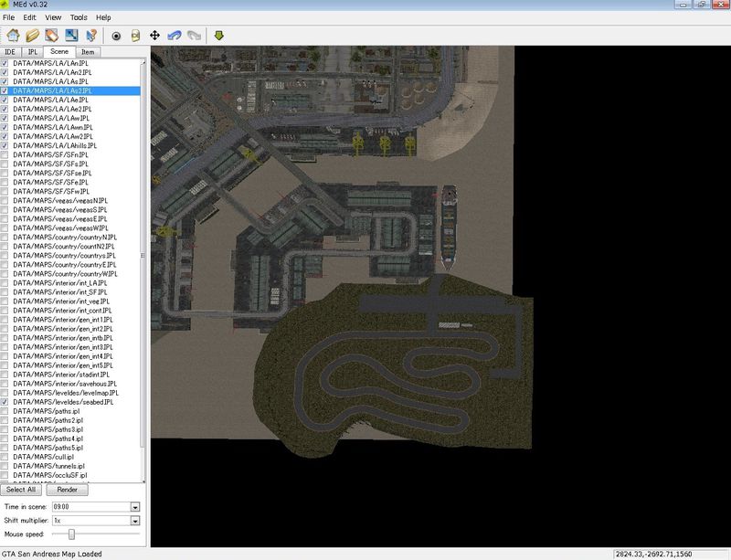731x560 pixels.
Task: Click the Select All button
Action: tap(21, 490)
